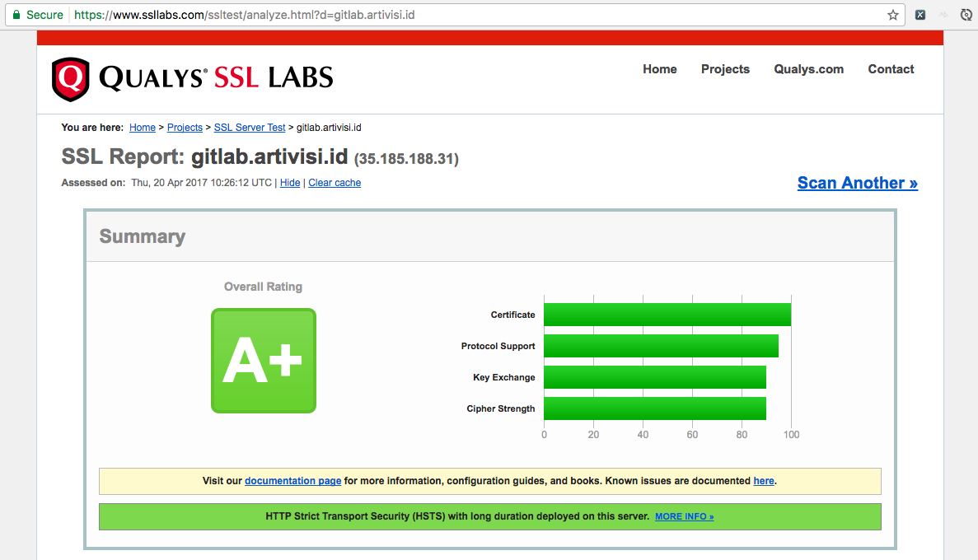Click the QUALYS SSL LABS wordmark
The image size is (978, 560).
click(216, 78)
